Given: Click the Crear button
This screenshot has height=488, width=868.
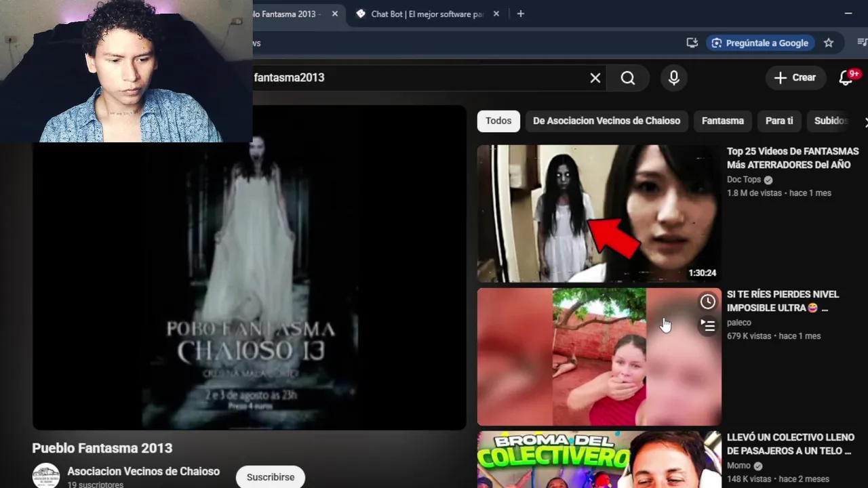Looking at the screenshot, I should [795, 78].
